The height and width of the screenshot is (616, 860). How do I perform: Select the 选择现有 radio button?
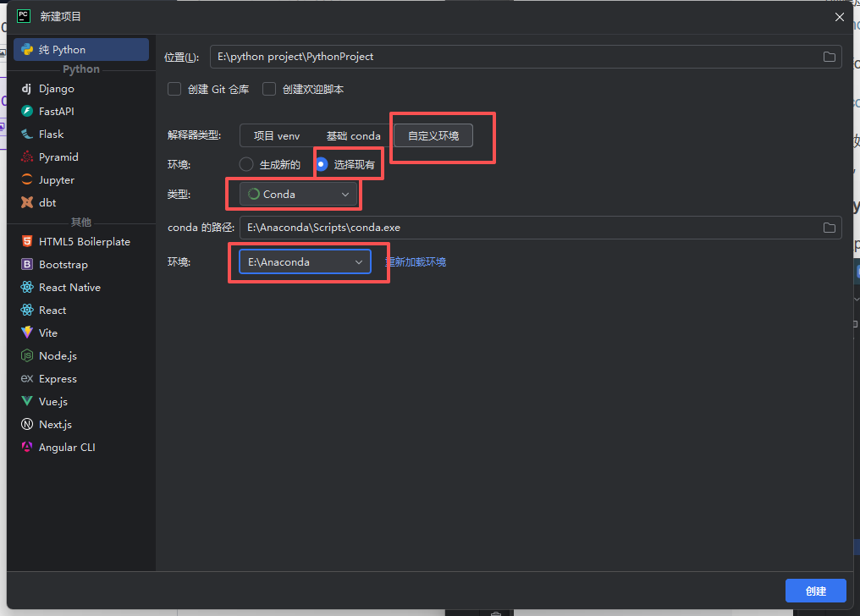click(322, 164)
